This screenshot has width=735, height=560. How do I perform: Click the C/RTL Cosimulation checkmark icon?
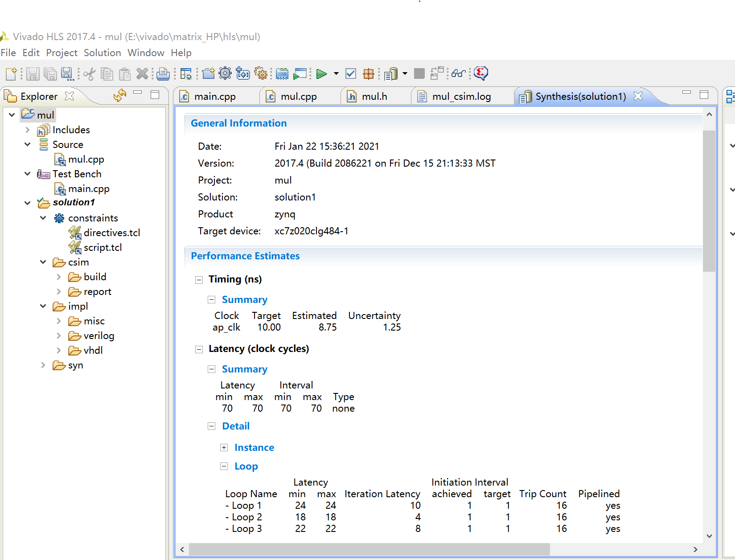(x=351, y=74)
